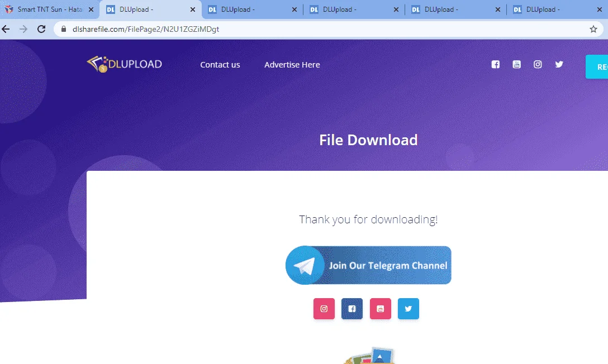
Task: Go back to the previous page
Action: pos(6,29)
